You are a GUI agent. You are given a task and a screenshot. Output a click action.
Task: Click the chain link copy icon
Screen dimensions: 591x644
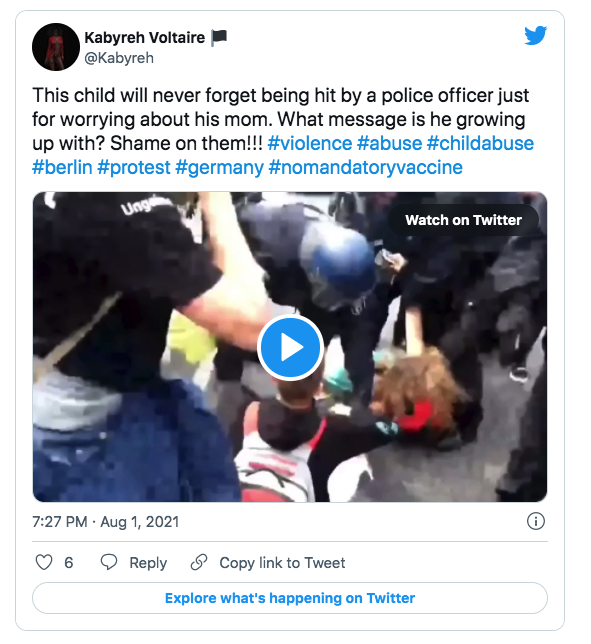coord(199,562)
